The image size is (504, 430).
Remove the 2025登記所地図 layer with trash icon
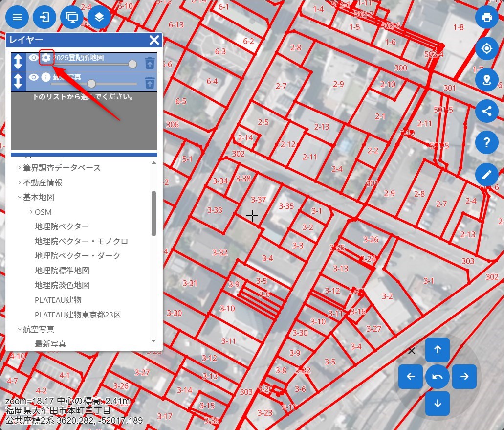pos(150,63)
